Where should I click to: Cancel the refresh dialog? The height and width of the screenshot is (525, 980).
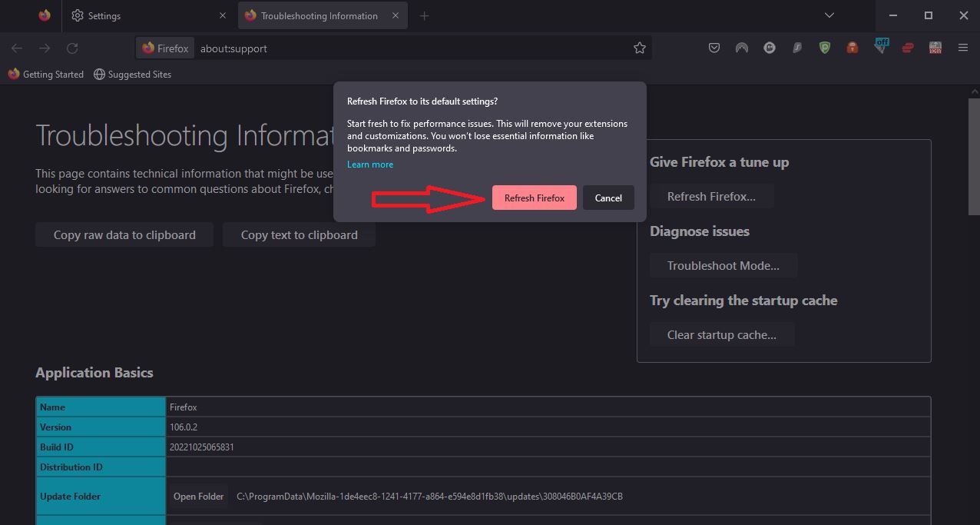(608, 198)
